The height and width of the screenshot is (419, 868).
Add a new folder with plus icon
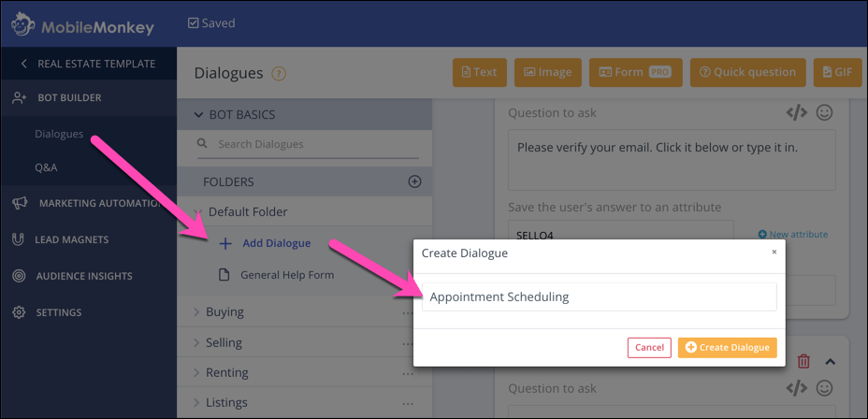coord(414,181)
